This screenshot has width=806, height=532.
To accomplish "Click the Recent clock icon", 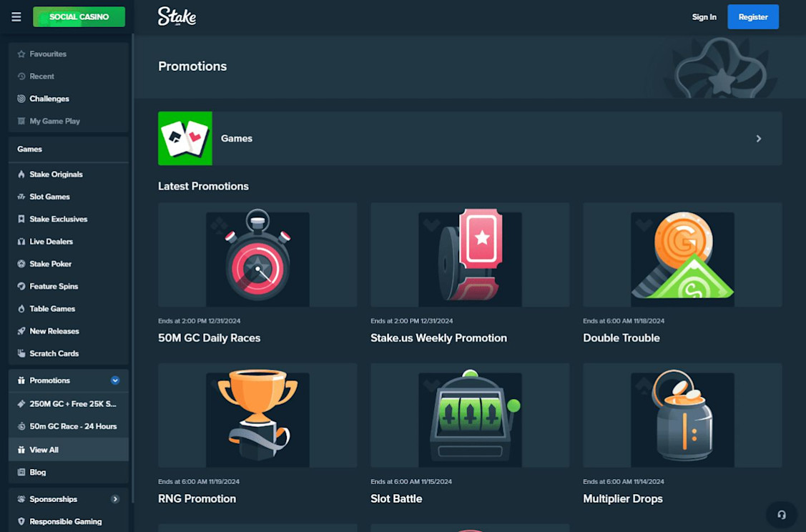I will (21, 76).
